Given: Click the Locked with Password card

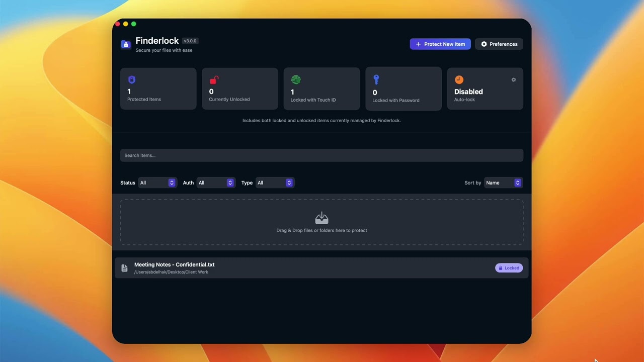Looking at the screenshot, I should click(x=404, y=88).
